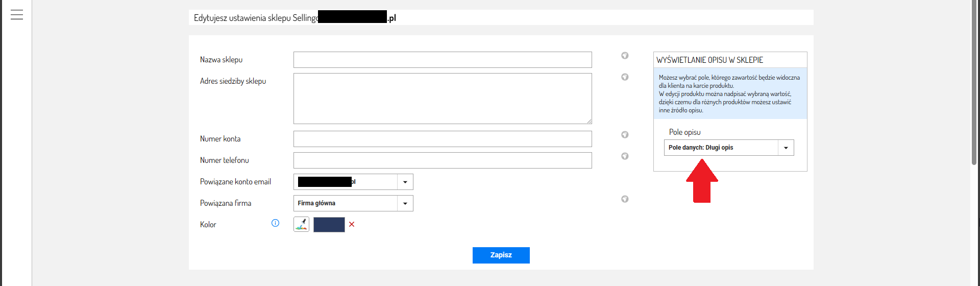The height and width of the screenshot is (286, 980).
Task: Show the hint for Numer telefonu field
Action: click(625, 156)
